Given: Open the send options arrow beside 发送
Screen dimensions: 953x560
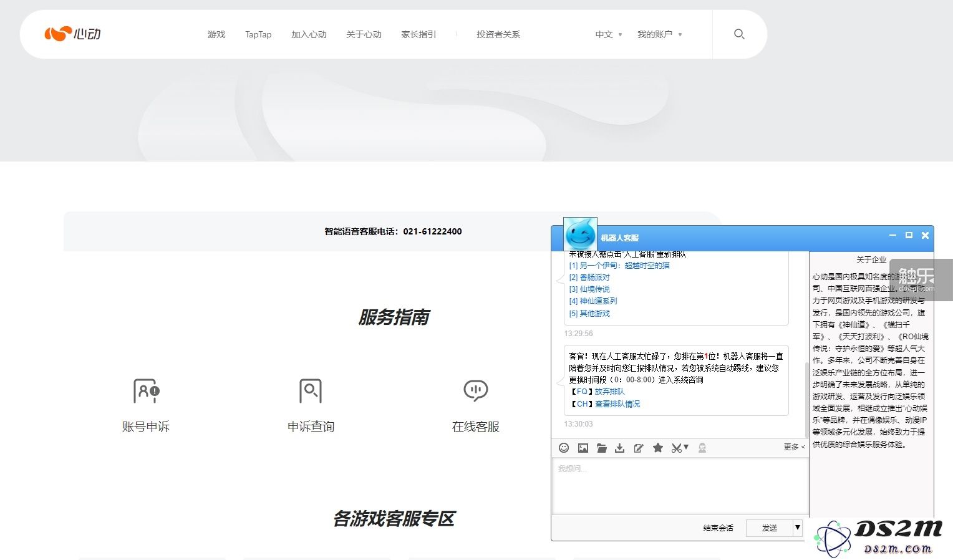Looking at the screenshot, I should (x=797, y=528).
